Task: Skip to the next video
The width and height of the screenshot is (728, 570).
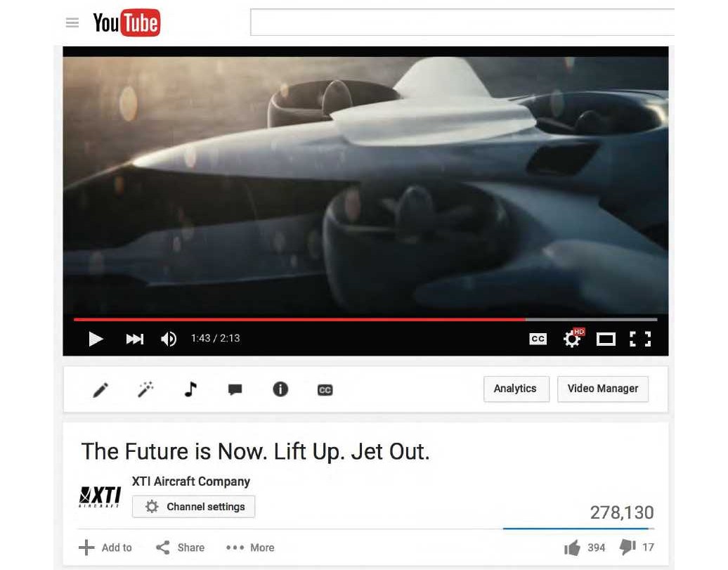Action: pyautogui.click(x=135, y=339)
